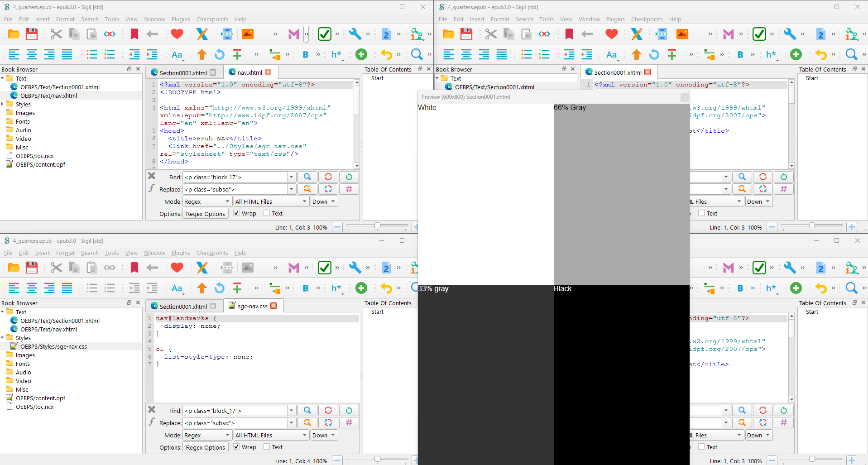Click the Open folder icon in top-left window
Image resolution: width=868 pixels, height=465 pixels.
(14, 34)
